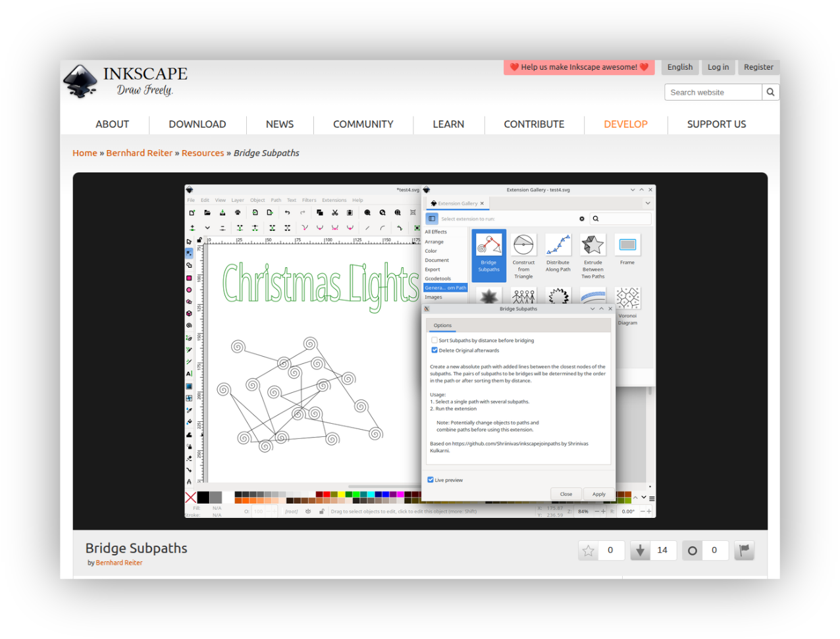Uncheck Delete Original afterwards
The image size is (840, 639).
[434, 350]
